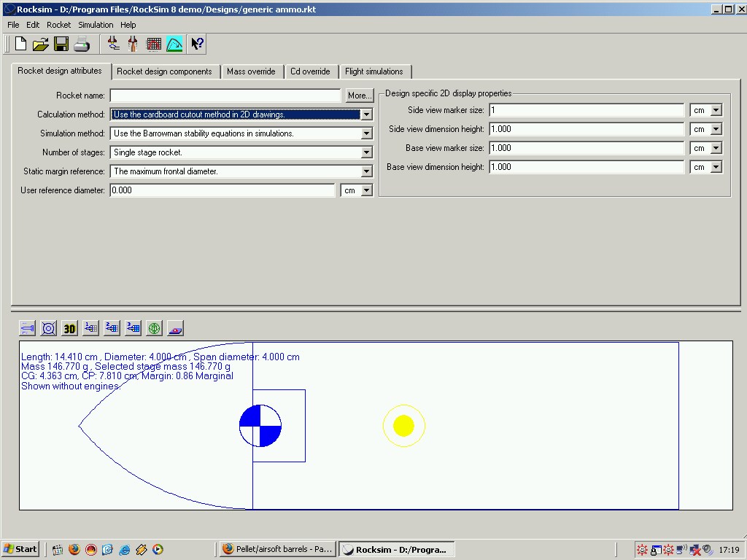Click the Rocket name text field

click(x=225, y=96)
